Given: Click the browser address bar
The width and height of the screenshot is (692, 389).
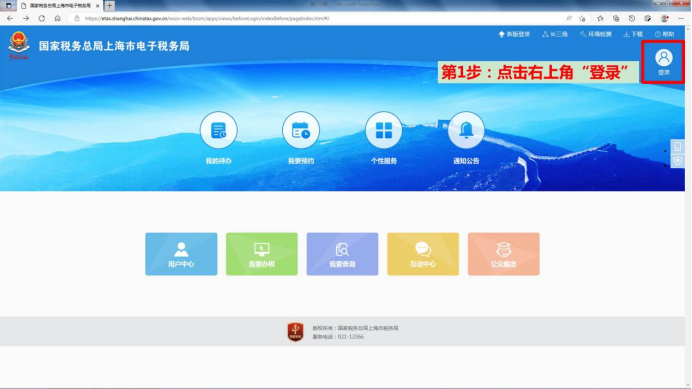Looking at the screenshot, I should (x=318, y=19).
